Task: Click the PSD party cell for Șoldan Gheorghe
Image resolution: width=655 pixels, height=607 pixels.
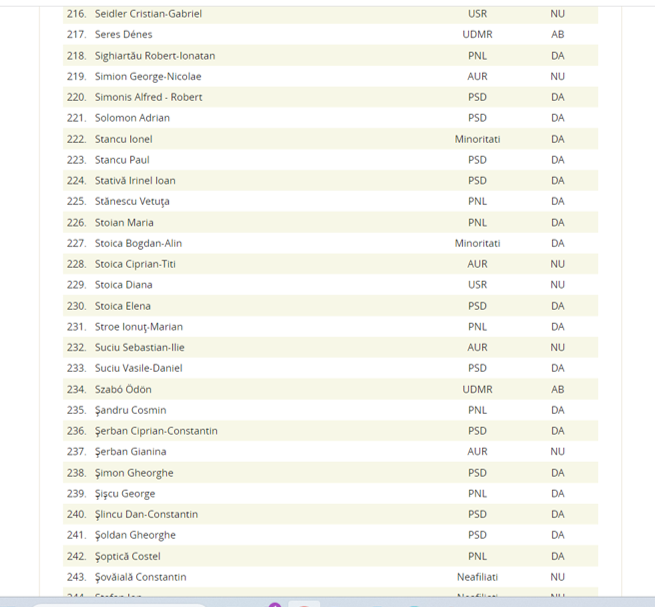Action: click(477, 535)
